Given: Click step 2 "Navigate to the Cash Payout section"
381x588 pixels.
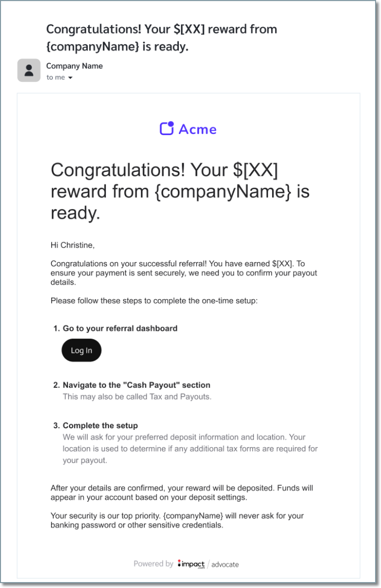Looking at the screenshot, I should [x=132, y=385].
